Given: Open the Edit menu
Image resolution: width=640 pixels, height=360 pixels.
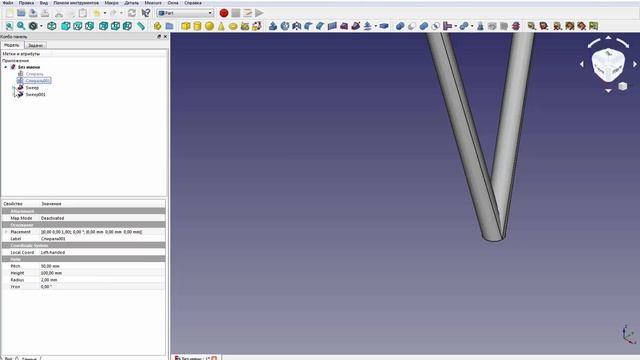Looking at the screenshot, I should point(26,3).
